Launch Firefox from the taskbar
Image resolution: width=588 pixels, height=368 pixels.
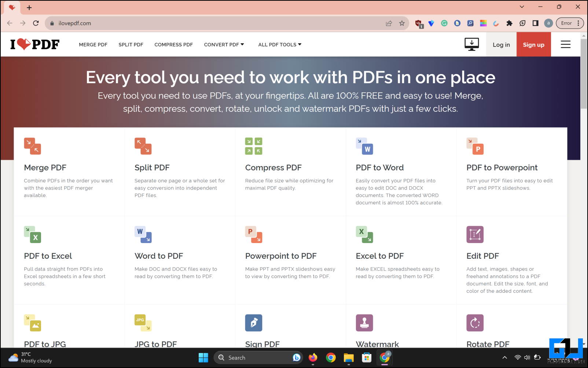pos(313,358)
